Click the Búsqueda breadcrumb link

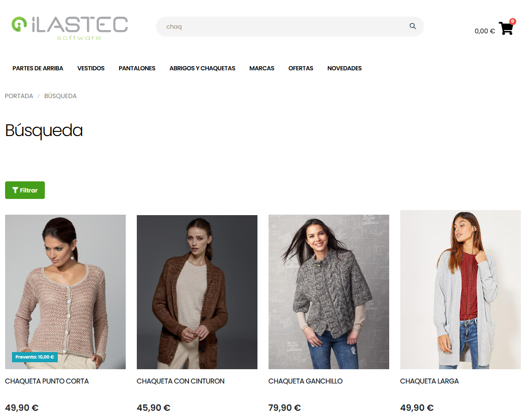tap(61, 96)
